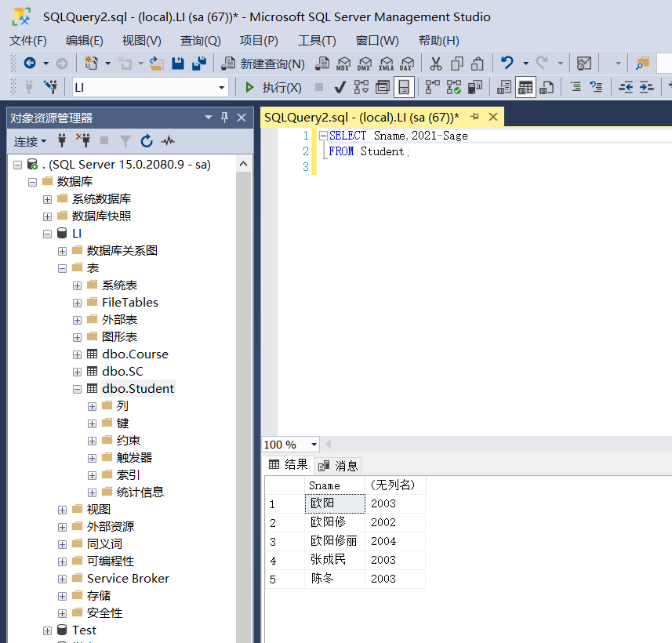This screenshot has height=643, width=672.
Task: Open the LI database dropdown
Action: click(x=222, y=88)
